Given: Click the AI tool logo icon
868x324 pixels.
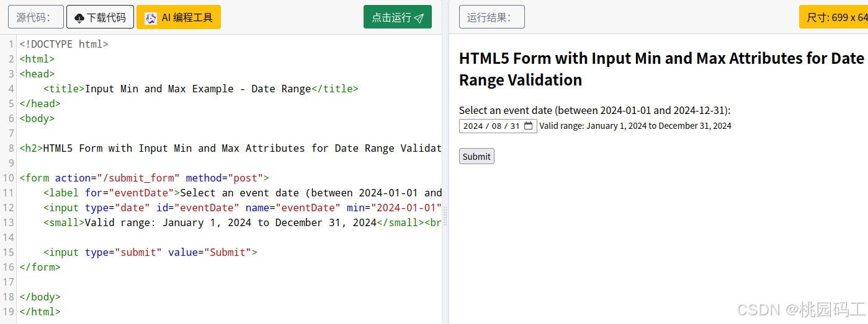Looking at the screenshot, I should 151,18.
